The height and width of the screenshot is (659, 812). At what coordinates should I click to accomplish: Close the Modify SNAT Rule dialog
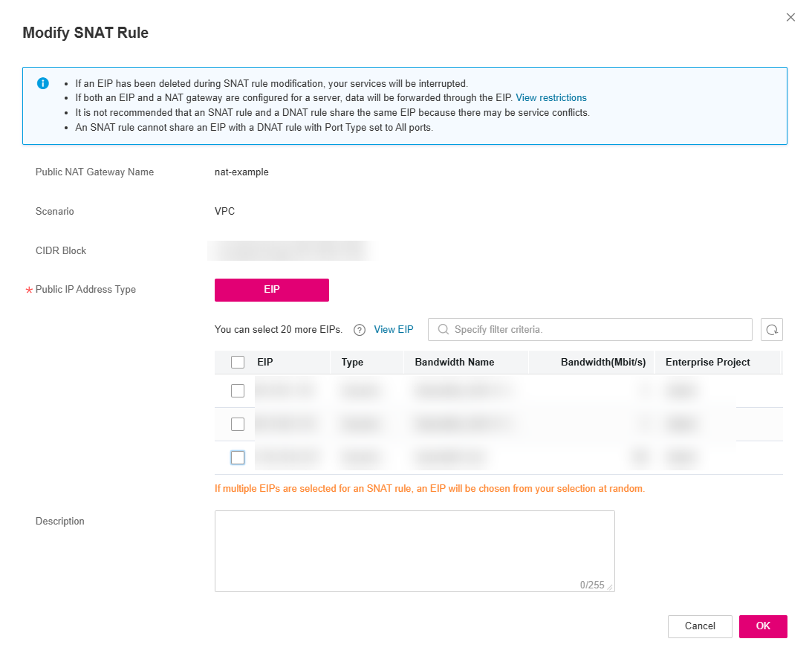pos(790,17)
